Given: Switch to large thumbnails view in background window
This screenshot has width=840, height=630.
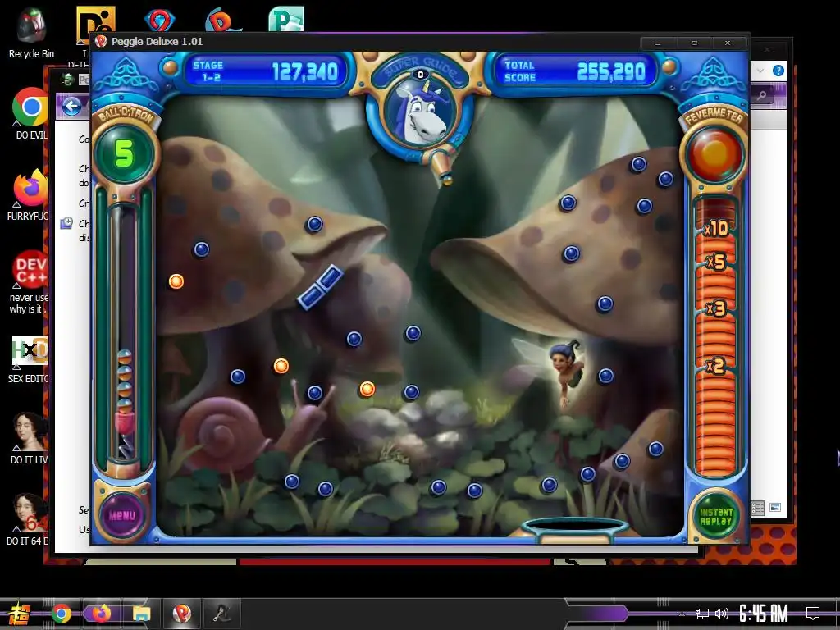Looking at the screenshot, I should coord(774,507).
